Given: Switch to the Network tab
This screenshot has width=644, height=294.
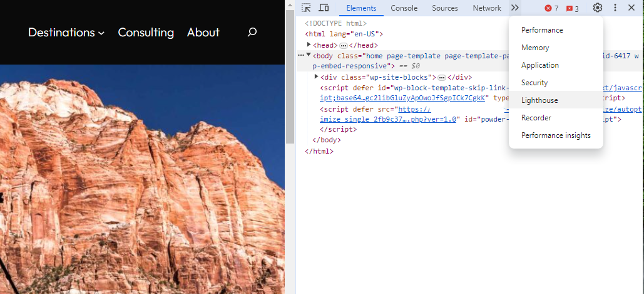Looking at the screenshot, I should pyautogui.click(x=487, y=8).
